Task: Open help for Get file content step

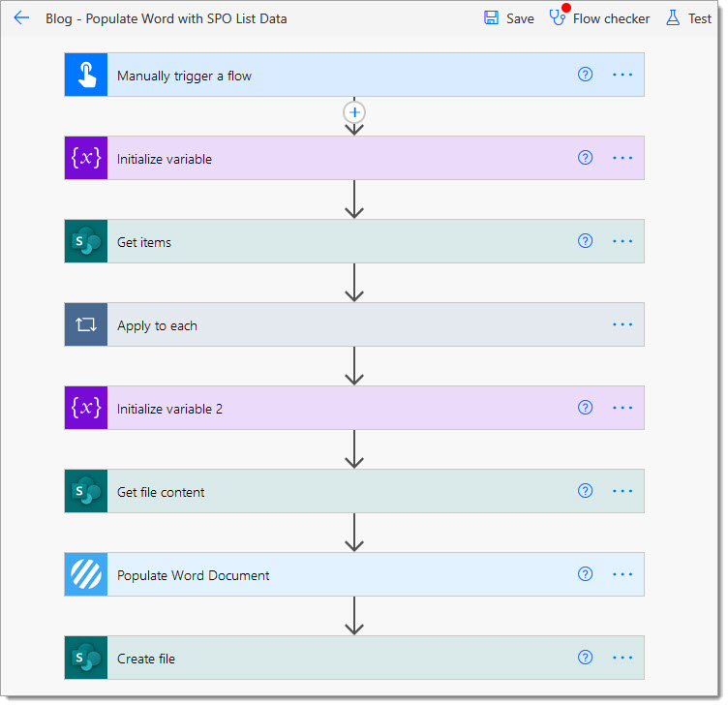Action: [x=585, y=490]
